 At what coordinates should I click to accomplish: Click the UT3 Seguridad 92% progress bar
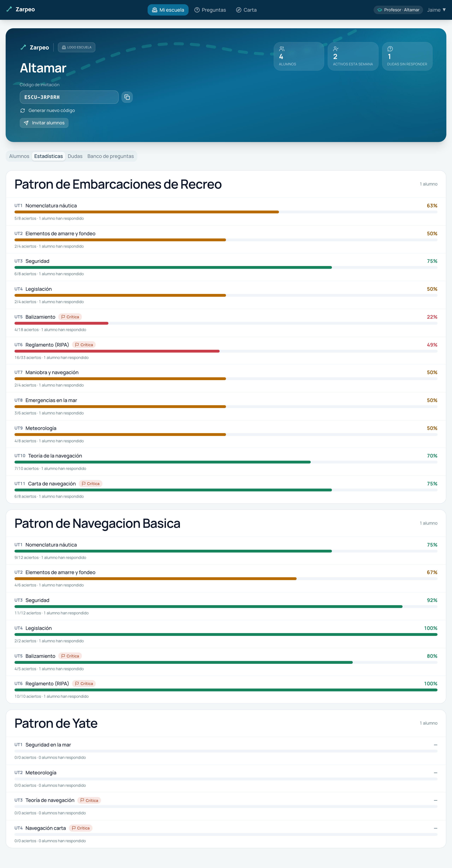[226, 607]
